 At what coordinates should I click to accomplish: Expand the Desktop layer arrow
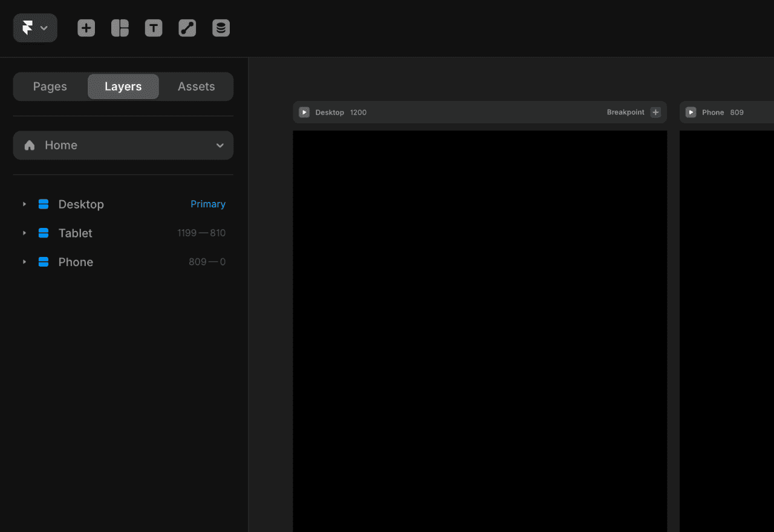24,204
